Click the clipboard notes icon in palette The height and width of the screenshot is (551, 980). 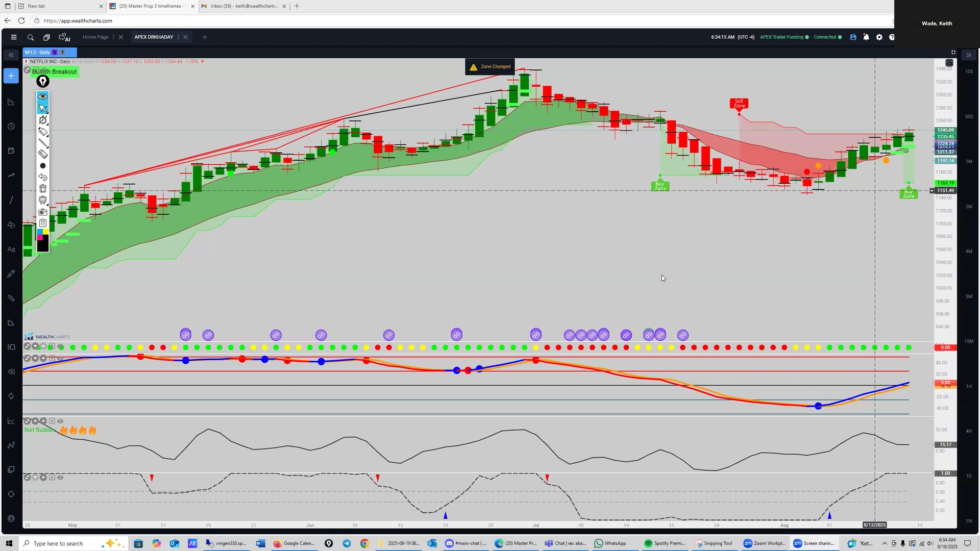pyautogui.click(x=43, y=223)
